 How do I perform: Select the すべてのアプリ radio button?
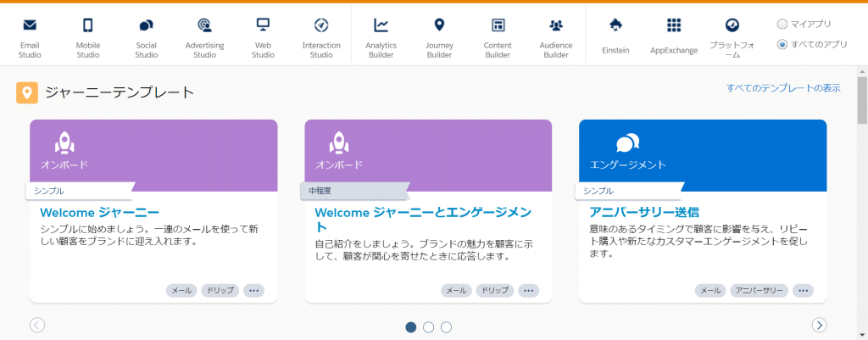[x=782, y=44]
